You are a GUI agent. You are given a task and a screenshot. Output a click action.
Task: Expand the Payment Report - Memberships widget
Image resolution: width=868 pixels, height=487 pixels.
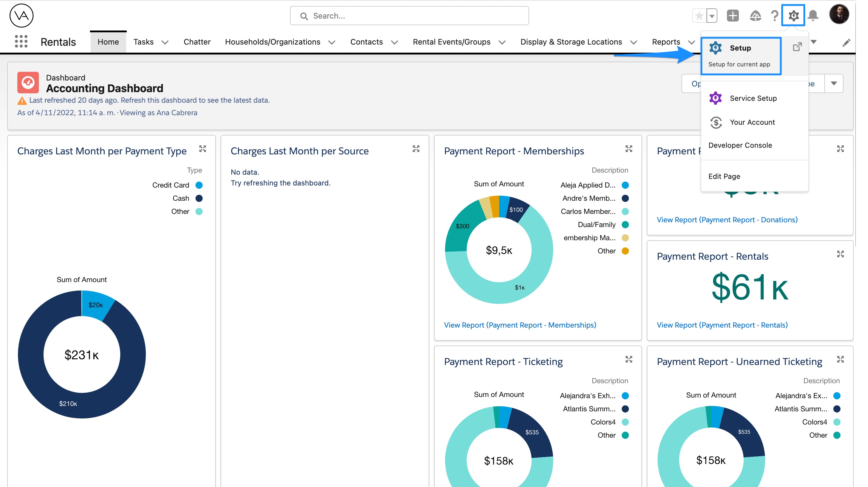tap(629, 149)
